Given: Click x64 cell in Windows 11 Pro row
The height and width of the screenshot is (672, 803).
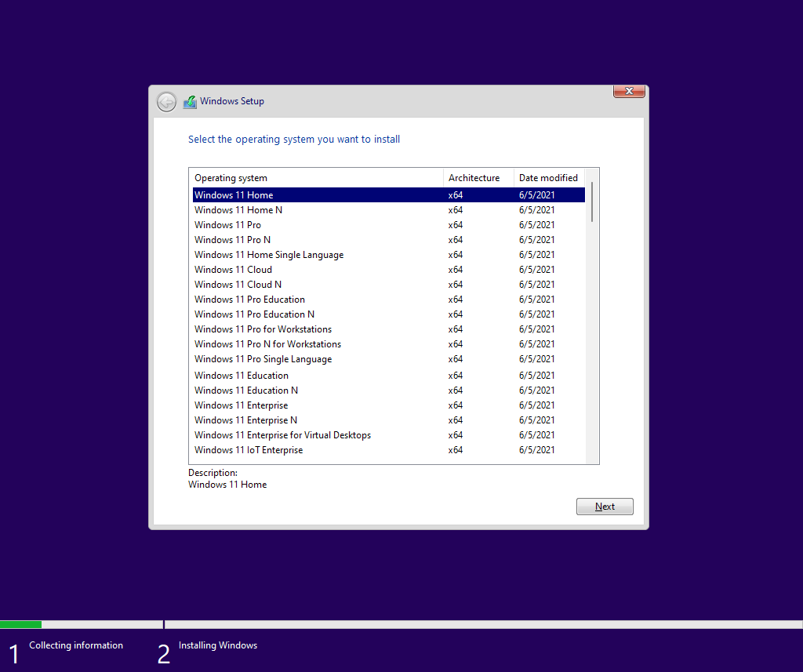Looking at the screenshot, I should (x=456, y=225).
